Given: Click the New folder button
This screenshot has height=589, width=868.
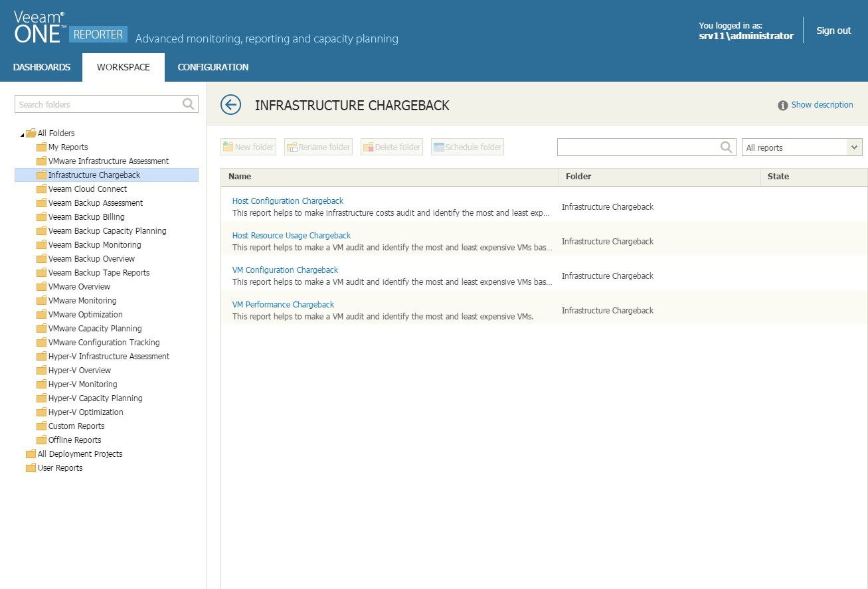Looking at the screenshot, I should pyautogui.click(x=248, y=147).
